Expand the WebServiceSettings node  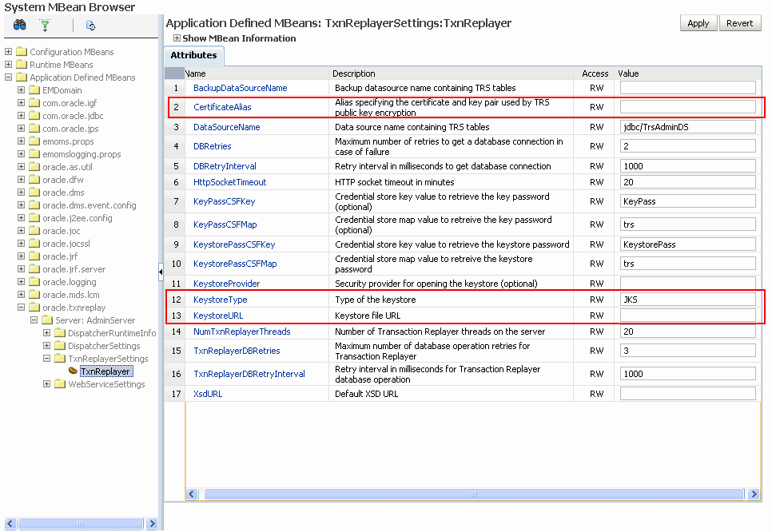[47, 384]
